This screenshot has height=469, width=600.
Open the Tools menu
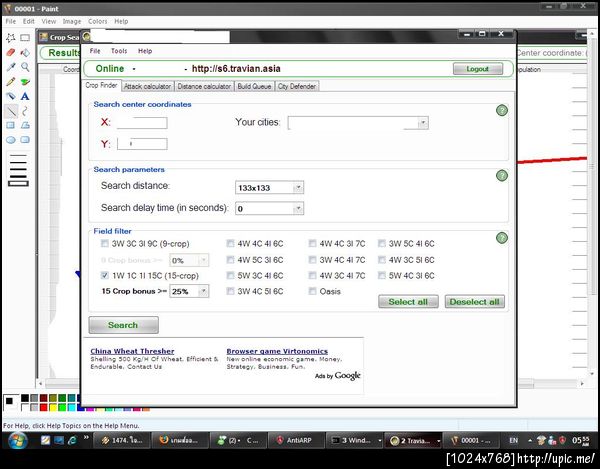click(x=119, y=51)
